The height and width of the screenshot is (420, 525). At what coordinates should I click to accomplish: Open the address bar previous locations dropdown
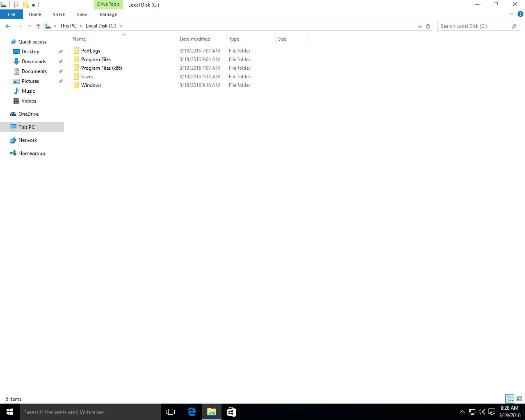coord(420,26)
